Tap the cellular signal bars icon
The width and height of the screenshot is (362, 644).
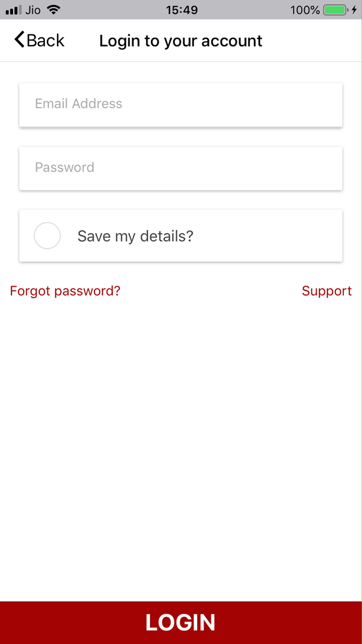click(x=13, y=10)
